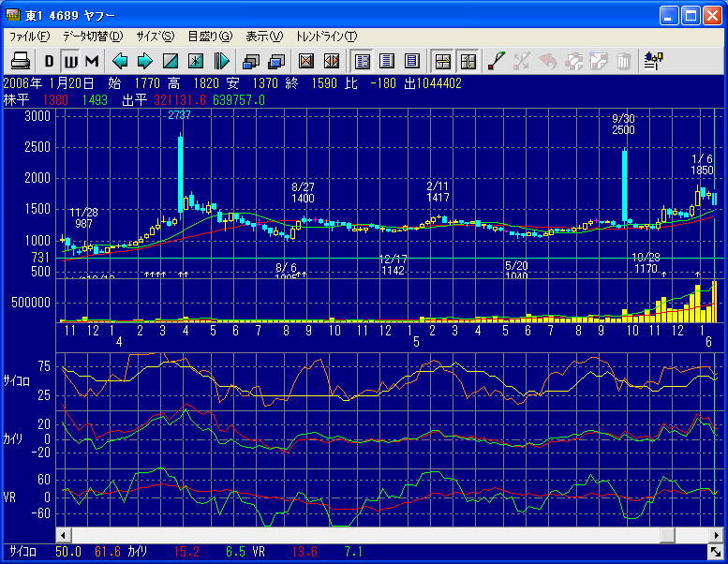This screenshot has width=728, height=564.
Task: Open the 表示(V) menu
Action: coord(264,37)
